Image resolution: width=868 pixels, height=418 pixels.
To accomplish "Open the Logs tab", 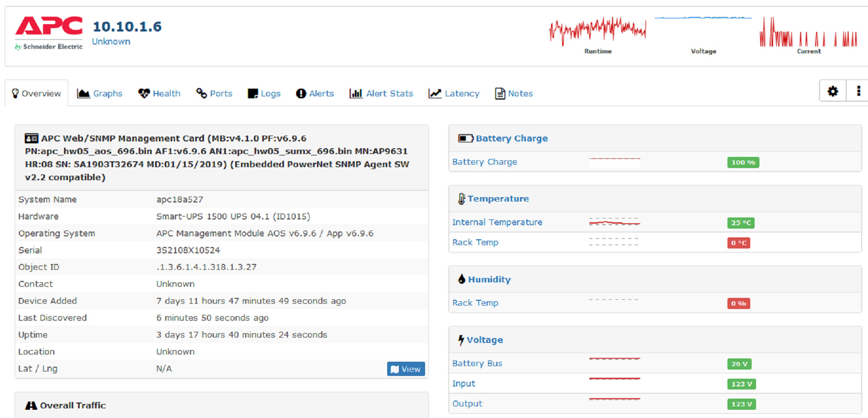I will point(264,93).
